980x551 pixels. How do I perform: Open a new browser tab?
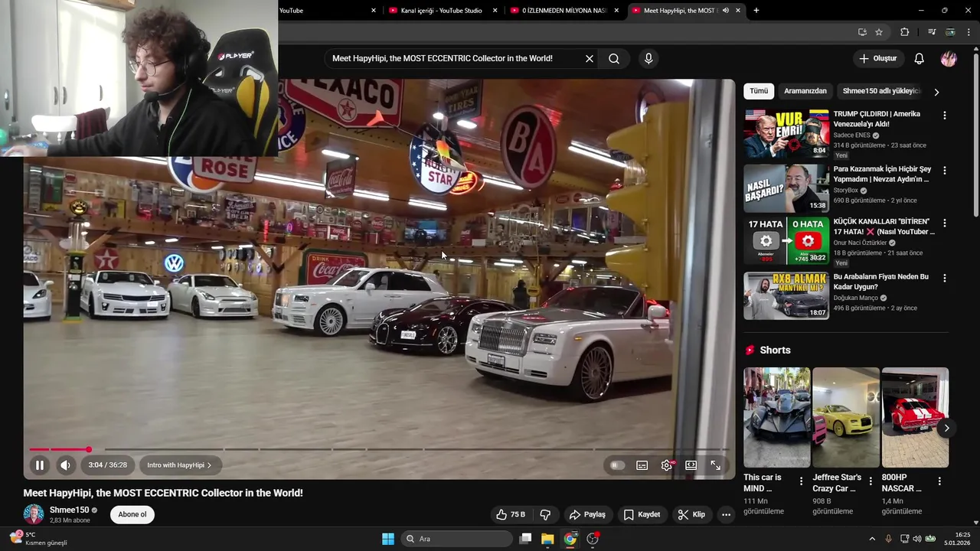click(756, 11)
